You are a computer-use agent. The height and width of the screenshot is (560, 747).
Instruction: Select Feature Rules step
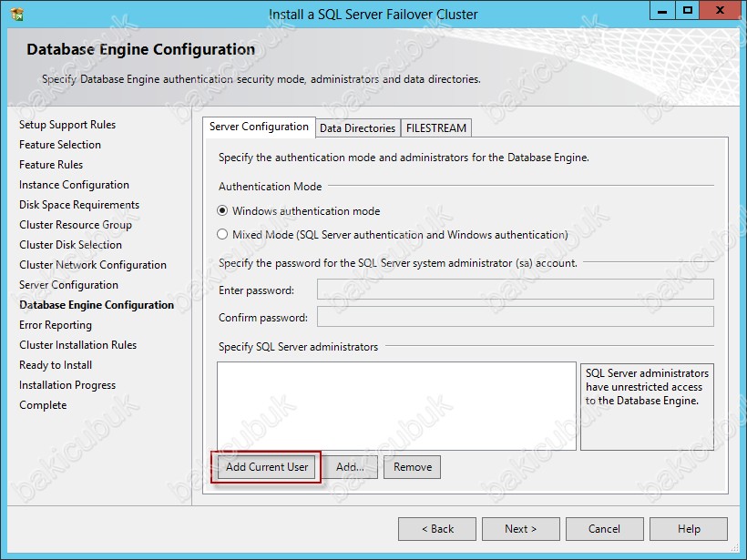[x=51, y=165]
